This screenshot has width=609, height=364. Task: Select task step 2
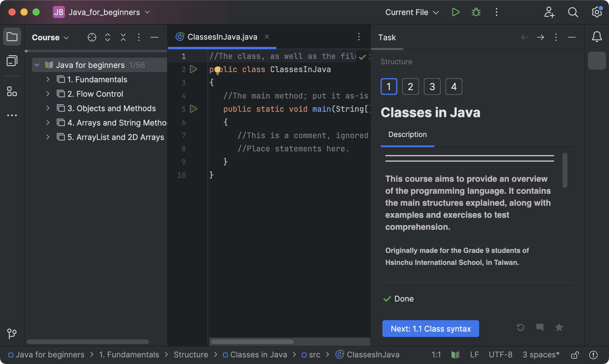click(x=410, y=86)
